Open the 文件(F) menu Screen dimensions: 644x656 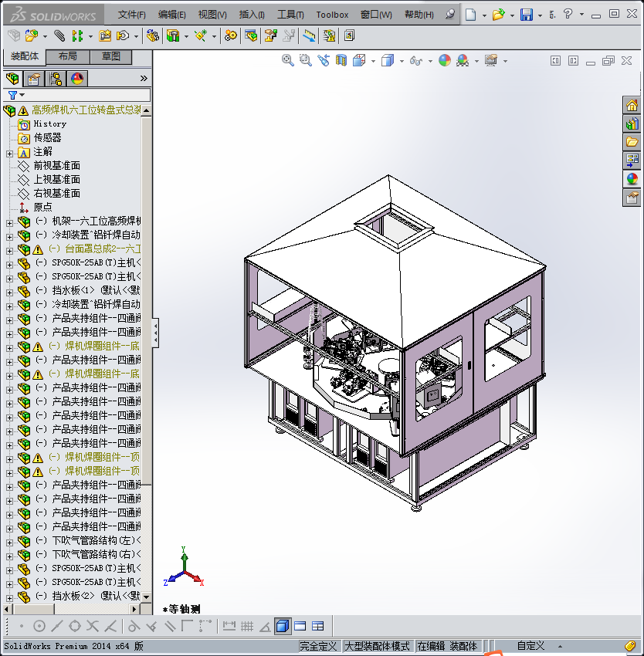tap(131, 15)
